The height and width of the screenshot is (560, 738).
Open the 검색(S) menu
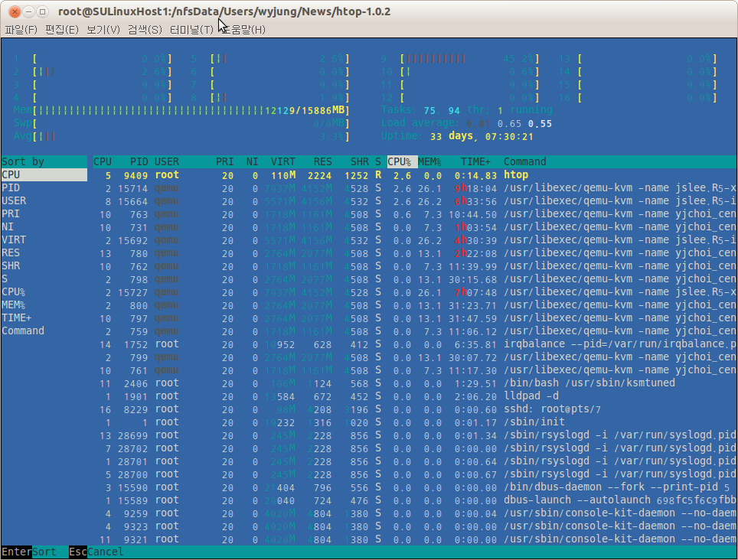pyautogui.click(x=145, y=30)
